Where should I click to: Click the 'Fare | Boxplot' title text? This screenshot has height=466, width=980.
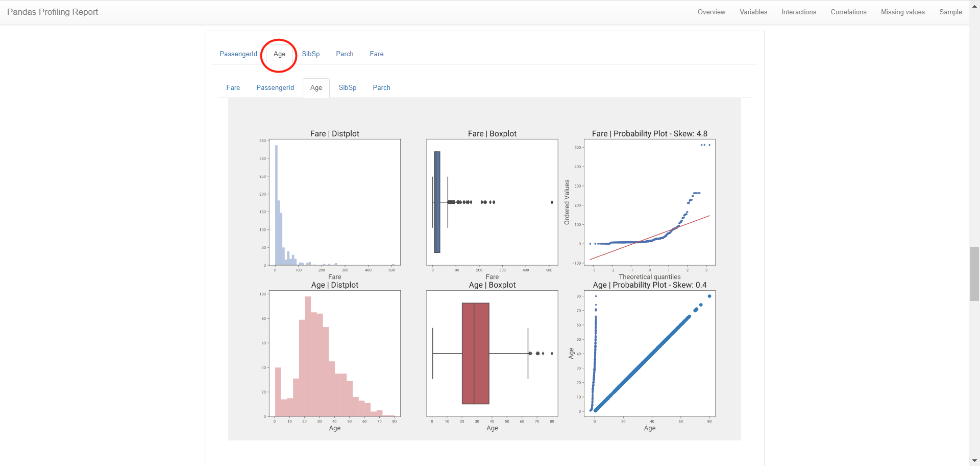[x=492, y=134]
